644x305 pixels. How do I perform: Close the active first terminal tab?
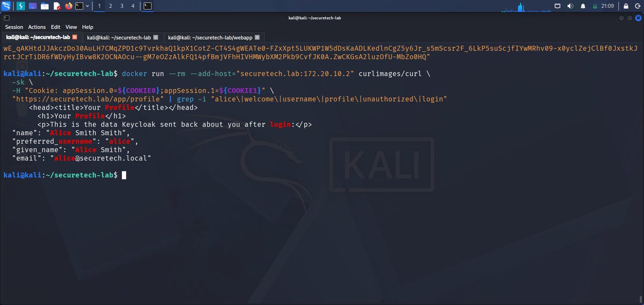pos(75,37)
